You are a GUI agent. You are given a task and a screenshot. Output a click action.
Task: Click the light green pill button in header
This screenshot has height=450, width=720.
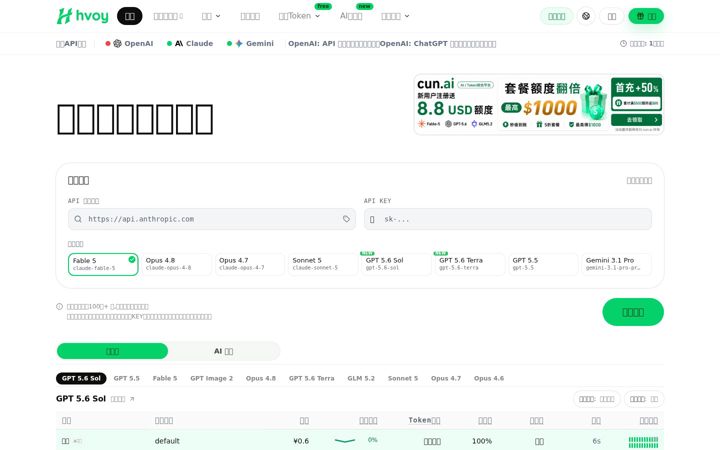[557, 16]
